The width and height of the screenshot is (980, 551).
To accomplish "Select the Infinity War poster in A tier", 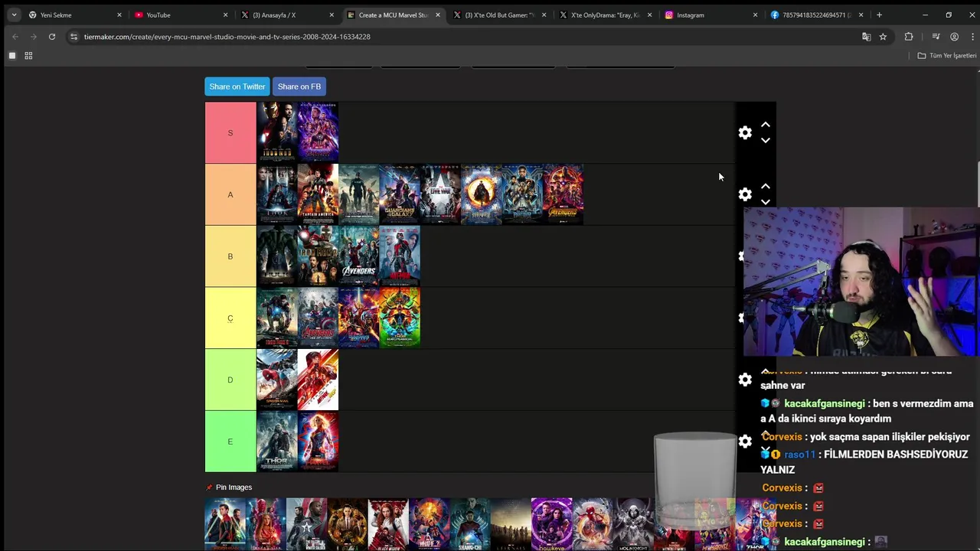I will click(x=563, y=194).
